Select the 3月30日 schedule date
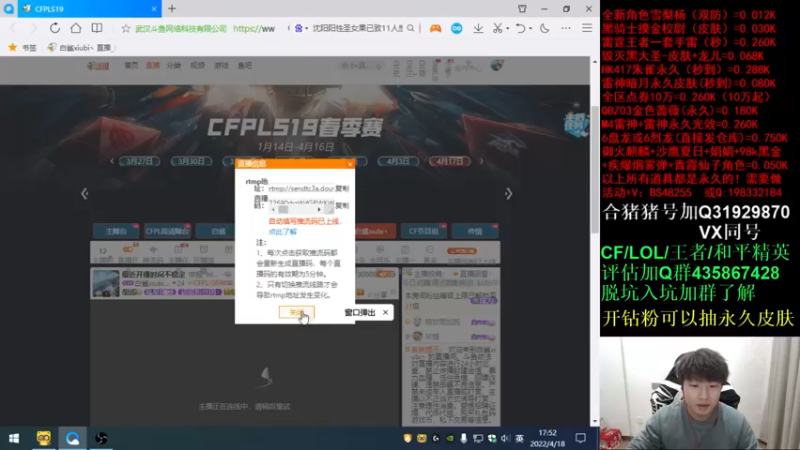Screen dimensions: 800x450 [x=191, y=161]
